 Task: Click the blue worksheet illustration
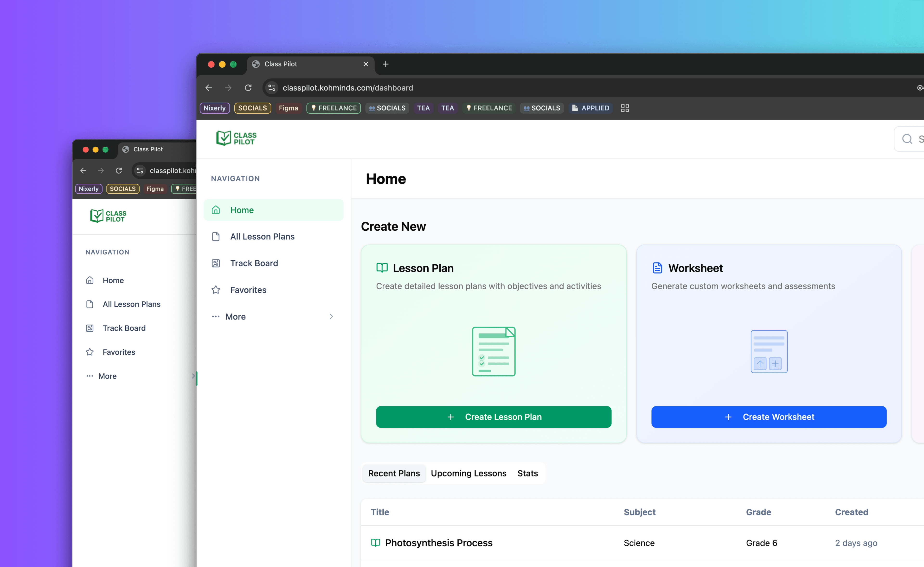(769, 351)
